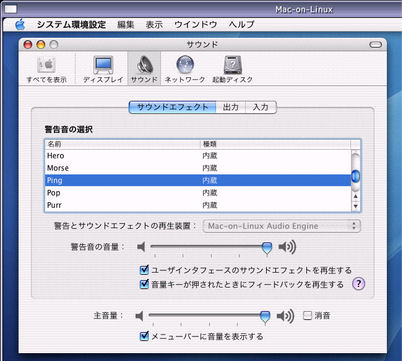402x361 pixels.
Task: Toggle メニューバーに音量を表示する checkbox
Action: click(144, 336)
